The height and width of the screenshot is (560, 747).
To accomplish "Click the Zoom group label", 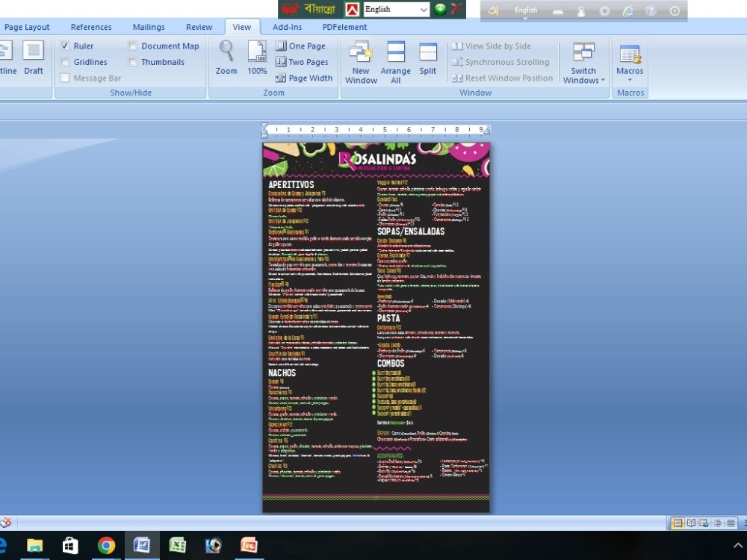I will 273,93.
